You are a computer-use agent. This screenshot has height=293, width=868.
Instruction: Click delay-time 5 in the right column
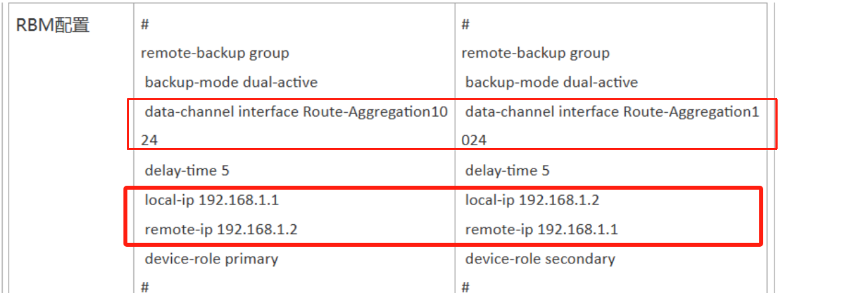(x=507, y=171)
